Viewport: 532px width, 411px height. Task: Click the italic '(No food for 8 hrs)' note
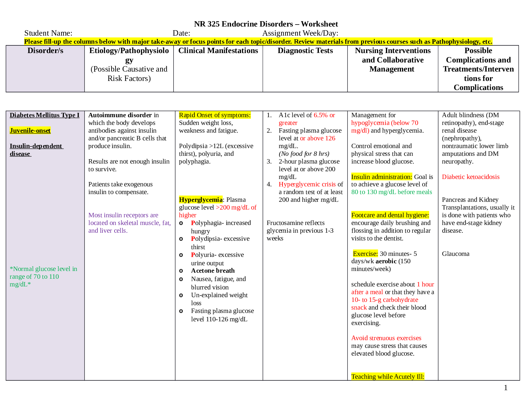click(304, 154)
